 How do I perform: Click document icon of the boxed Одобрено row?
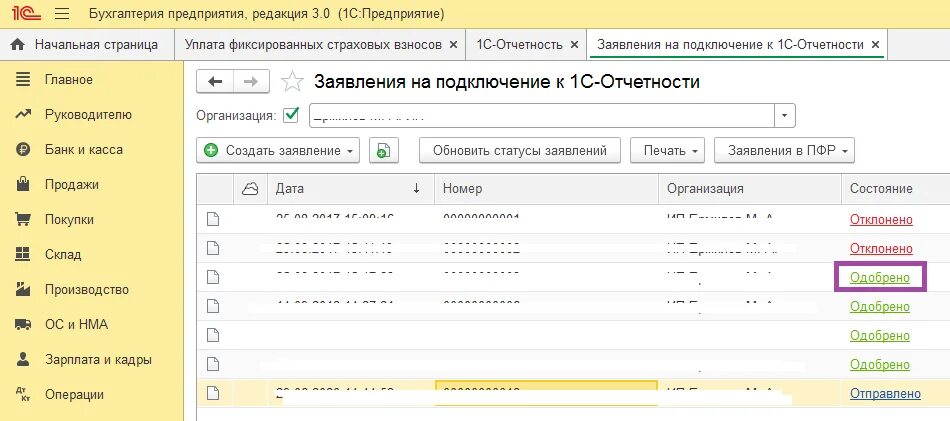pos(213,277)
